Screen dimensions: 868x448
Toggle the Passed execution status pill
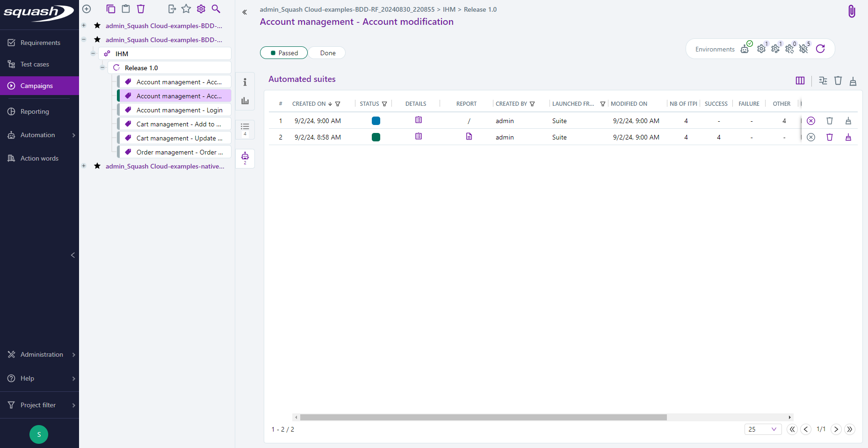pos(283,52)
